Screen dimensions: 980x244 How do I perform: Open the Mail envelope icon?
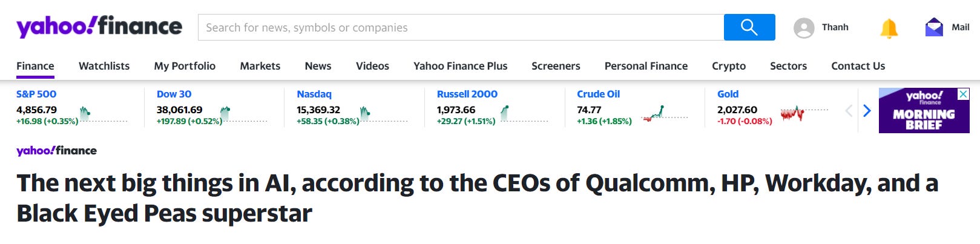coord(934,27)
